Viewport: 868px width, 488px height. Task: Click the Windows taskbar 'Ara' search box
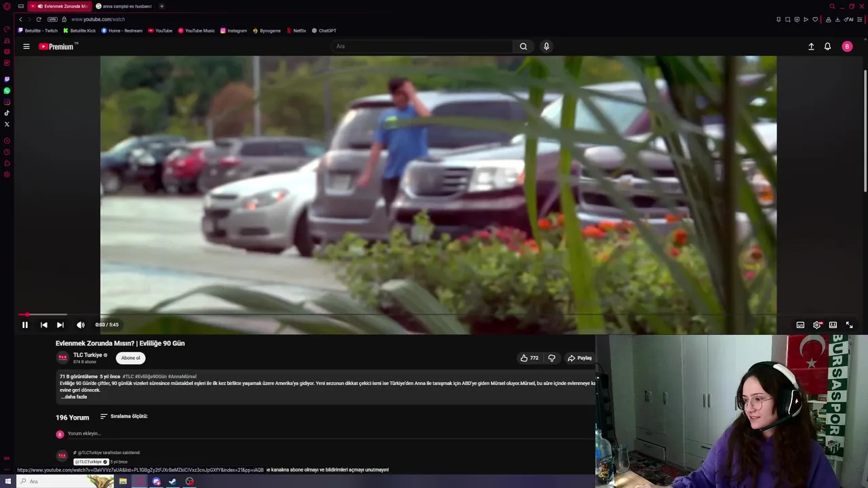[66, 481]
